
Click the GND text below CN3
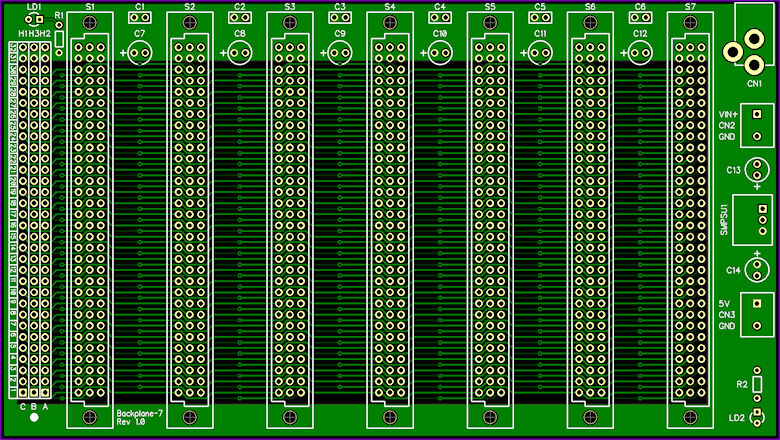727,326
